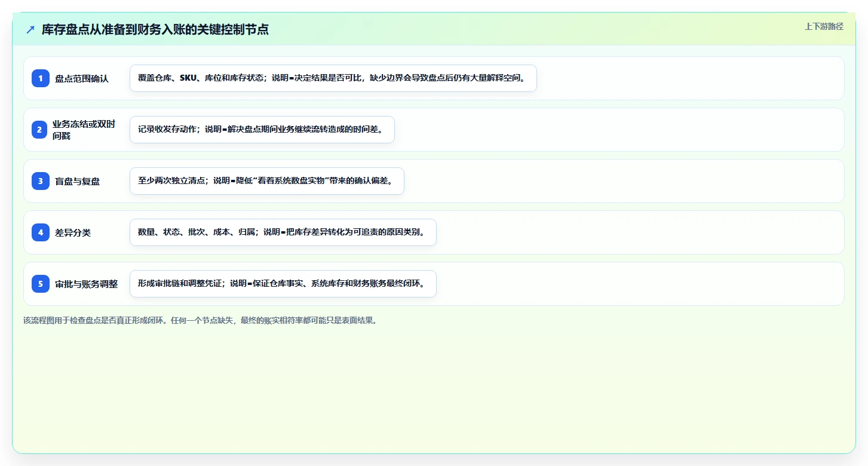Click the 盲盘与复盘 step label

(77, 181)
